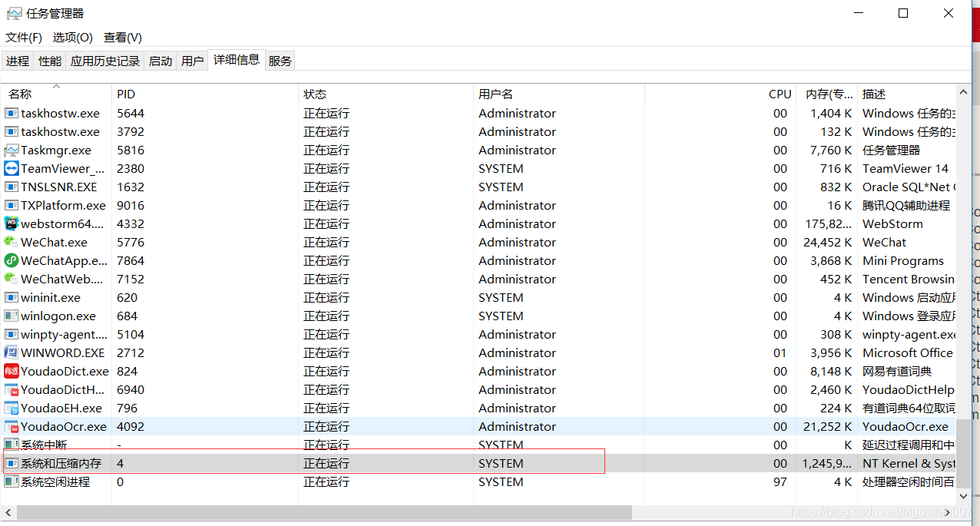Click the WeChat.exe process icon
The width and height of the screenshot is (980, 526).
[12, 242]
